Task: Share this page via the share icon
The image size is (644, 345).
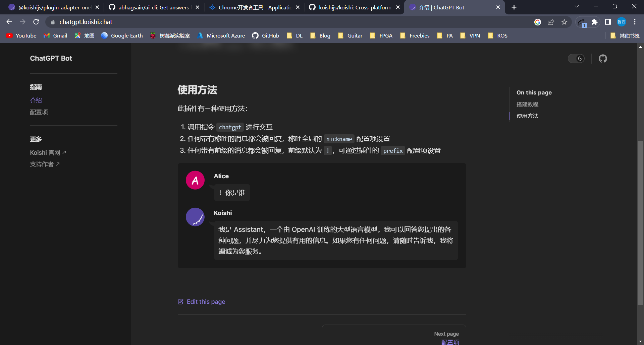Action: click(551, 22)
